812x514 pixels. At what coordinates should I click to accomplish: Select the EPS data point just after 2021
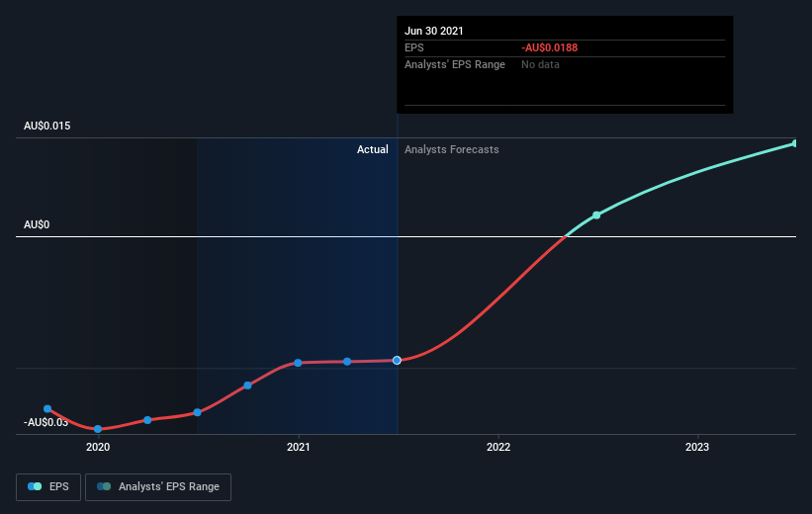pos(347,362)
